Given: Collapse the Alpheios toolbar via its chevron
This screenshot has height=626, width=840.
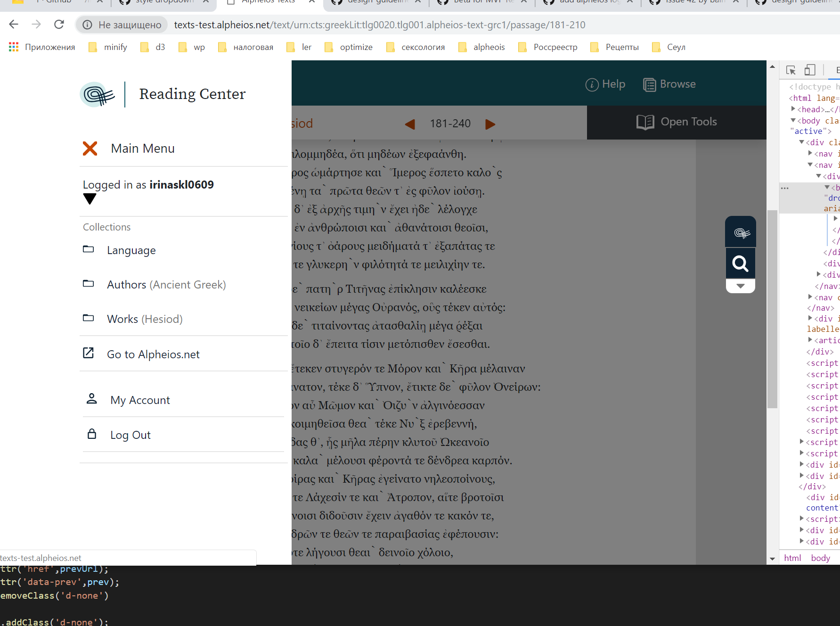Looking at the screenshot, I should [740, 286].
